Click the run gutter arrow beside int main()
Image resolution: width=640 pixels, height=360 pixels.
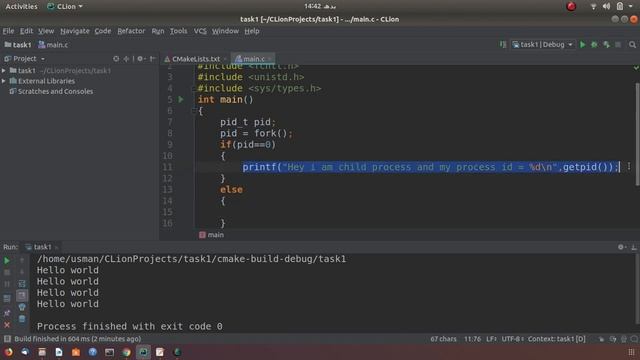181,99
